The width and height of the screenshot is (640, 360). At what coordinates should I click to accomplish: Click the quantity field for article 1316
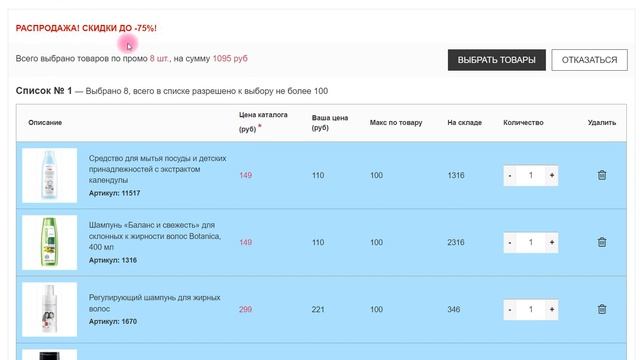tap(531, 242)
